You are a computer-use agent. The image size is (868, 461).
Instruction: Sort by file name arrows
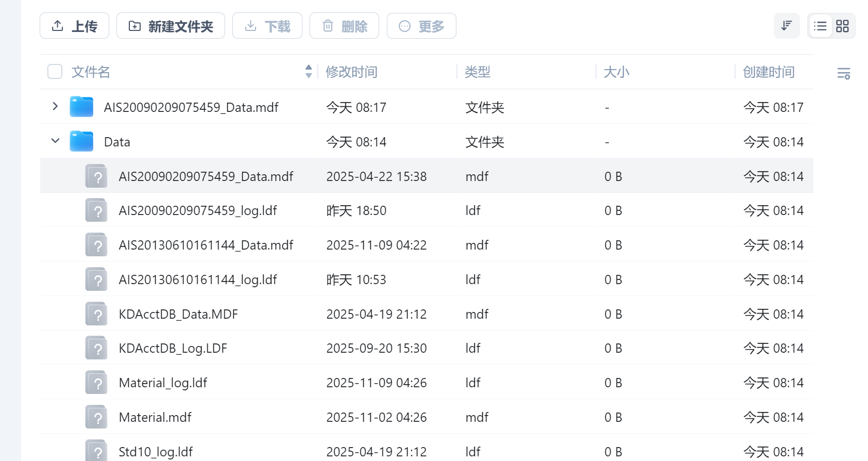point(309,72)
